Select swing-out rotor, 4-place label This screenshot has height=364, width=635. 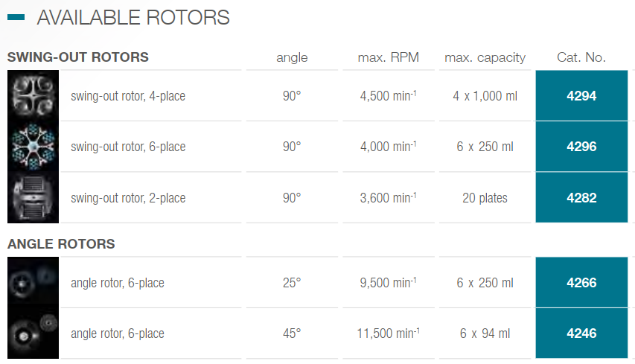pyautogui.click(x=128, y=96)
